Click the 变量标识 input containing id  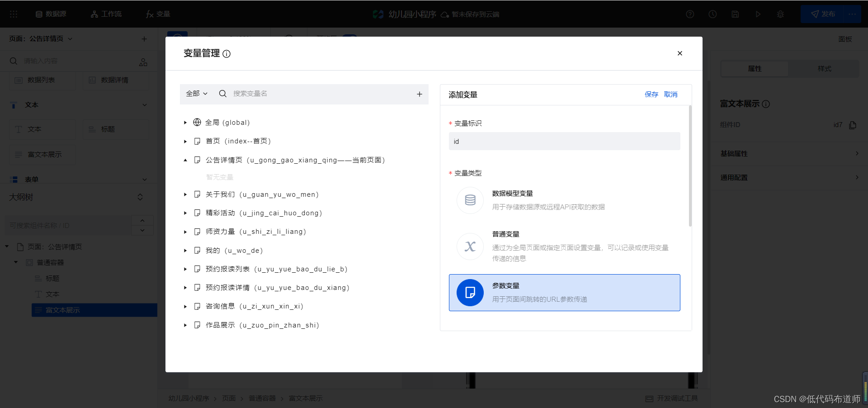(x=564, y=141)
